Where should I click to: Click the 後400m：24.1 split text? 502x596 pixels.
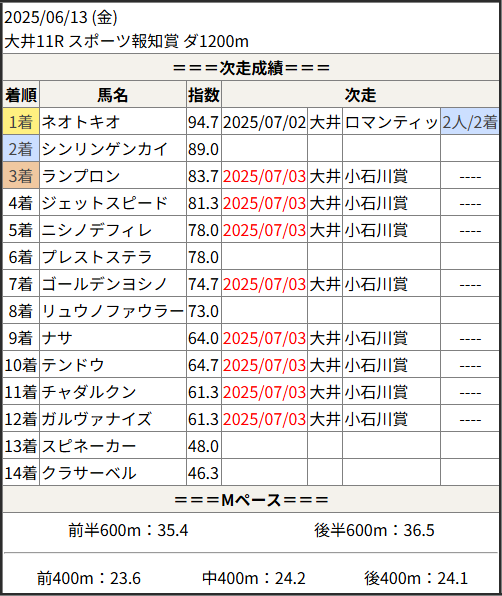tap(416, 578)
